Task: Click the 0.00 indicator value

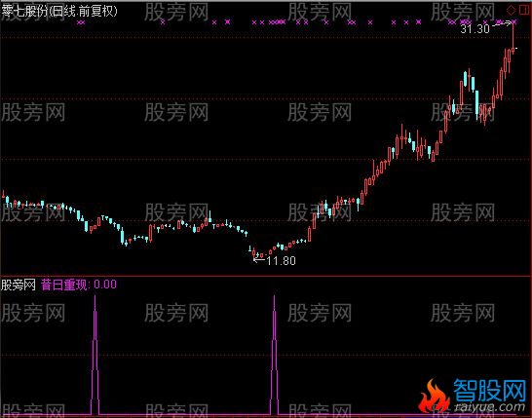Action: [x=105, y=285]
